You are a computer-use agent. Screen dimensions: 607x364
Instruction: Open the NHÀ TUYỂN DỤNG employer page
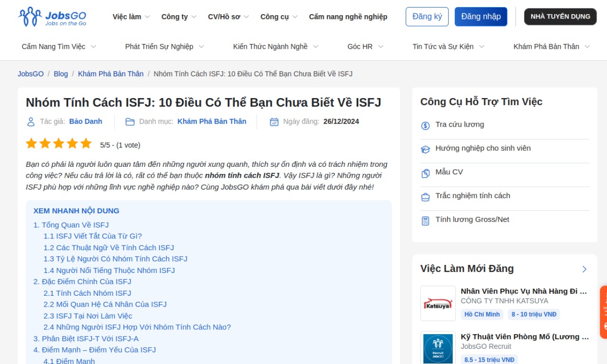point(560,17)
